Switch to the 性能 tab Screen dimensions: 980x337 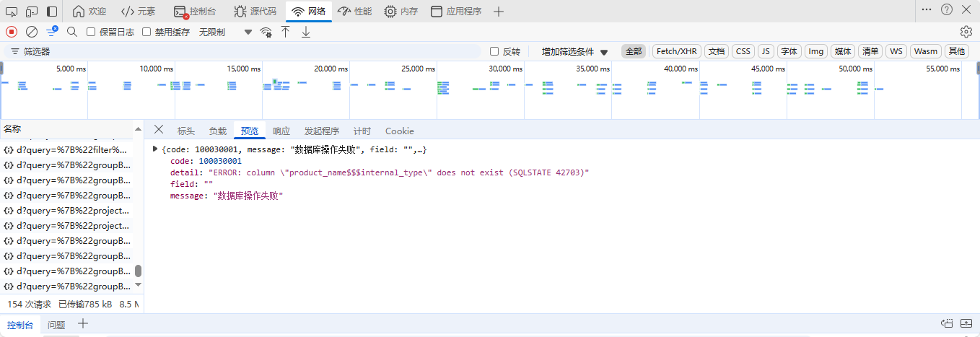pos(355,12)
